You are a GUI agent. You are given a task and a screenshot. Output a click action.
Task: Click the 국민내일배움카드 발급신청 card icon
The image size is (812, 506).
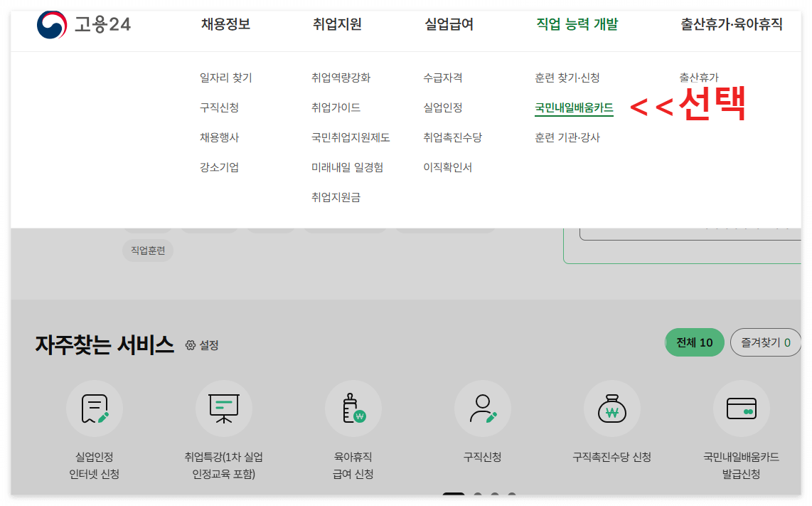[x=742, y=409]
